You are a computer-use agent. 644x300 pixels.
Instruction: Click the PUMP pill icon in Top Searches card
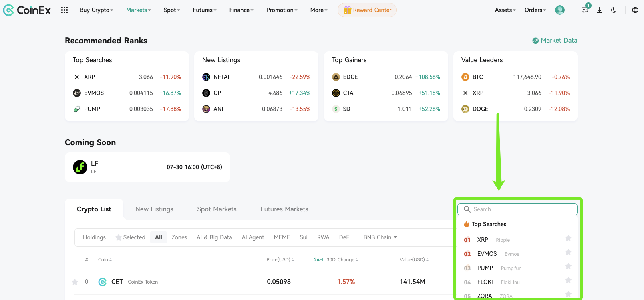click(77, 109)
